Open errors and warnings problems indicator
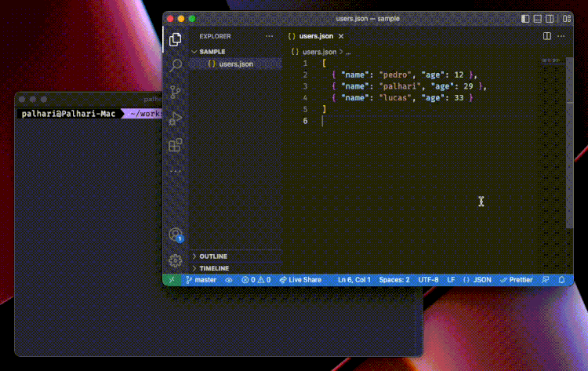588x371 pixels. (256, 280)
